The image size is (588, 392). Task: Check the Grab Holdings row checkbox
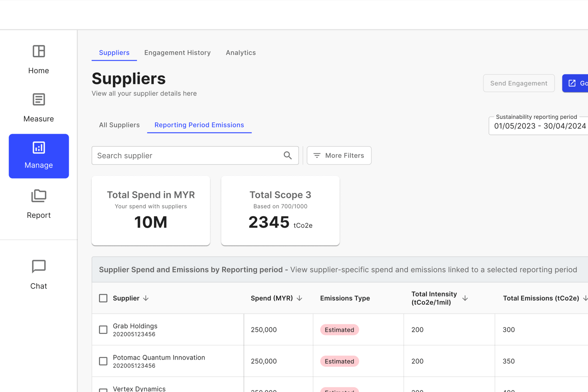(x=103, y=330)
